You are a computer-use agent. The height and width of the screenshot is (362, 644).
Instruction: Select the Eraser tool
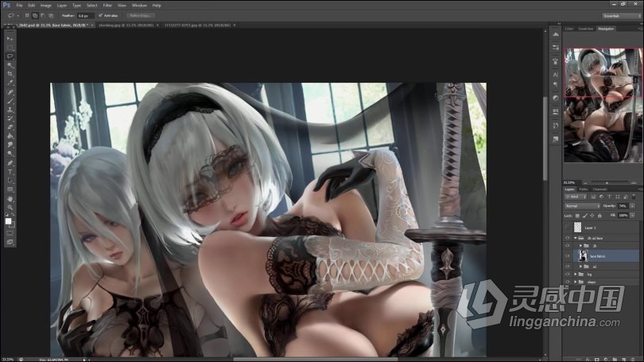point(10,127)
